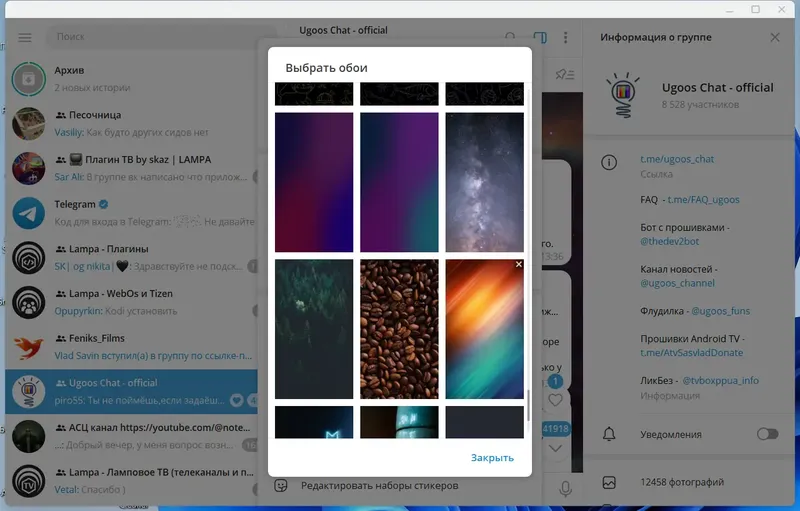Viewport: 800px width, 511px height.
Task: Select the Milky Way galaxy wallpaper
Action: (484, 182)
